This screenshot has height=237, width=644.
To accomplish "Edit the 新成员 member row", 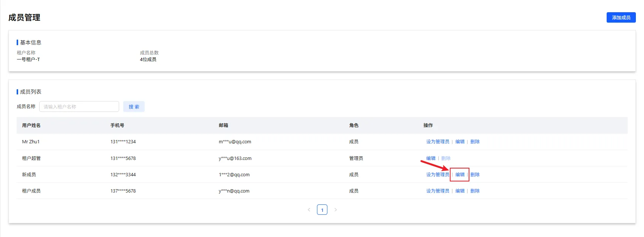I will point(460,175).
